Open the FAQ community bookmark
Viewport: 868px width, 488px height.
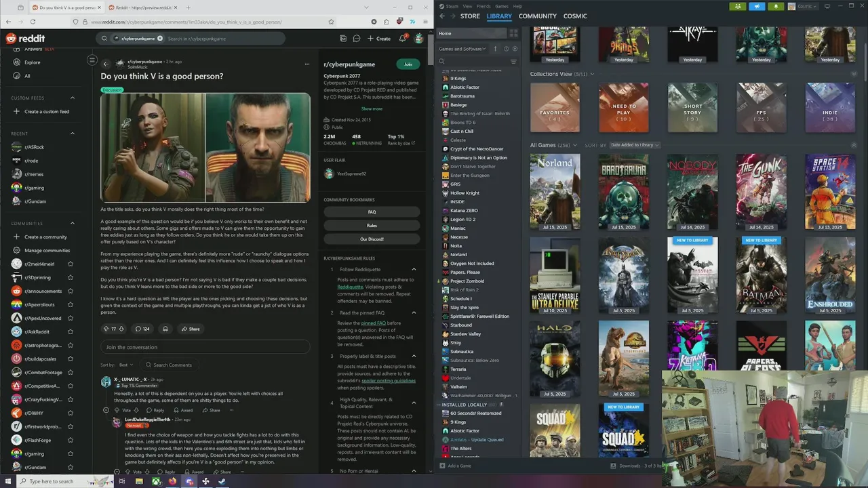[372, 212]
